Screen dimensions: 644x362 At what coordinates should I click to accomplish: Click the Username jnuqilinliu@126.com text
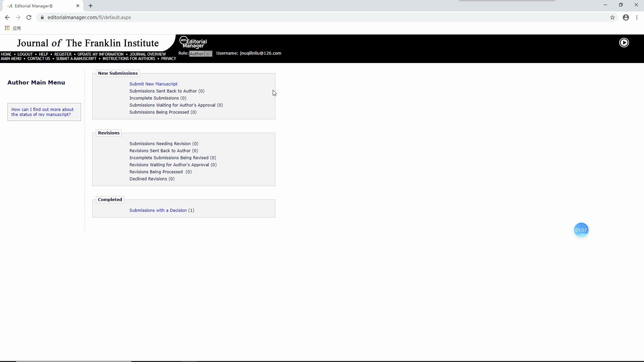tap(249, 53)
